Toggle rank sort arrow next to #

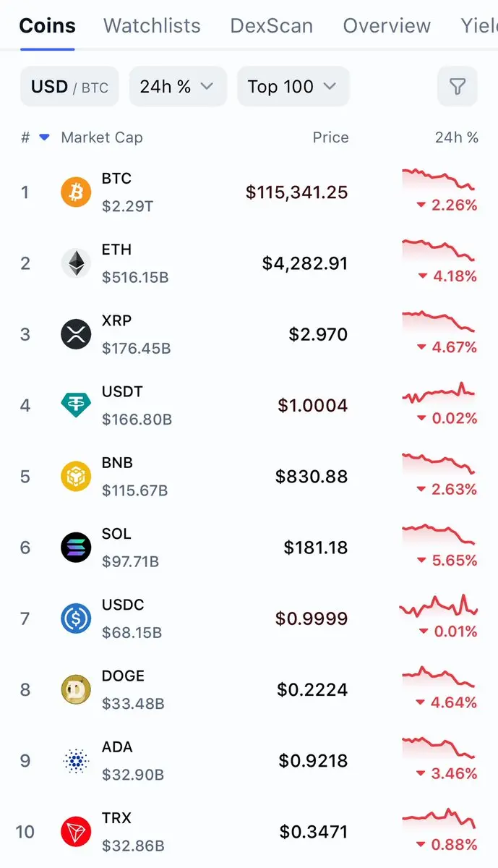pos(44,137)
